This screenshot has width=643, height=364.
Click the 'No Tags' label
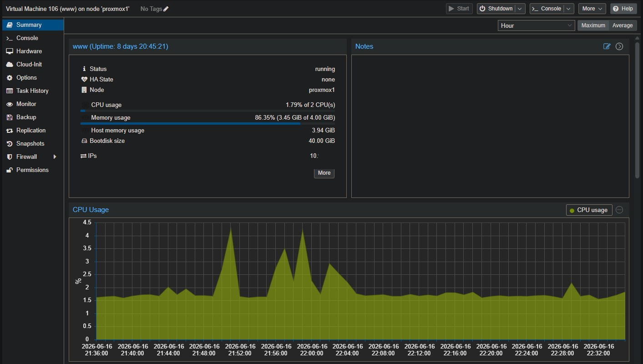(x=151, y=9)
